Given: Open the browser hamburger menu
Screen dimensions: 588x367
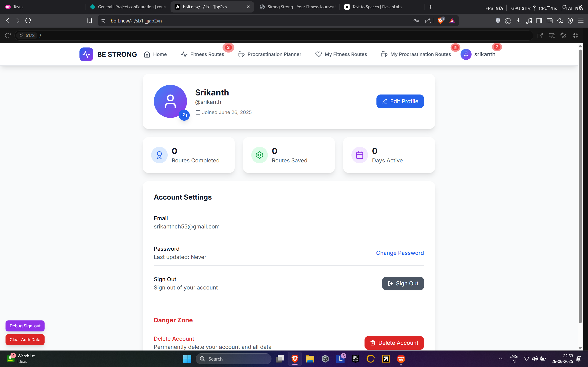Looking at the screenshot, I should click(x=580, y=21).
